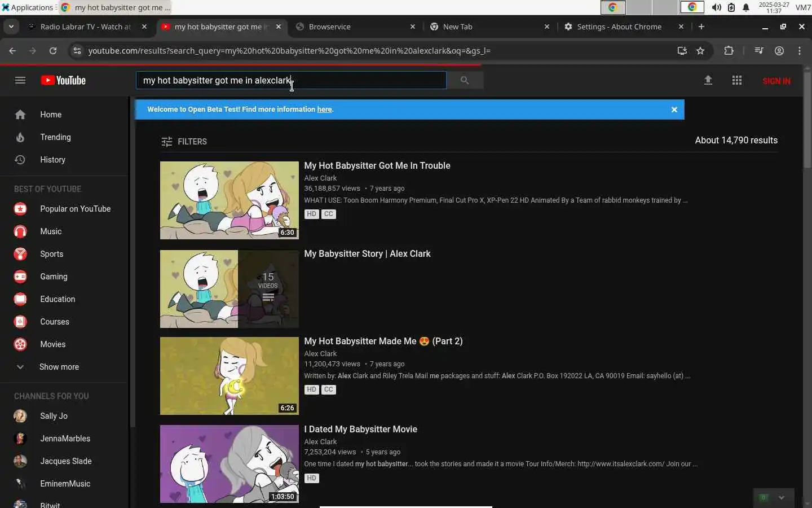Click the YouTube search input field
The height and width of the screenshot is (508, 812).
click(x=291, y=80)
